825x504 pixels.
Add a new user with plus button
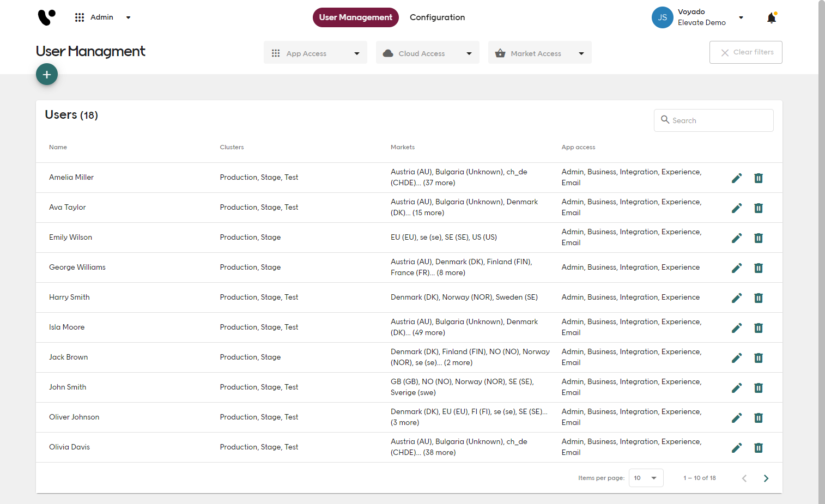[x=47, y=74]
